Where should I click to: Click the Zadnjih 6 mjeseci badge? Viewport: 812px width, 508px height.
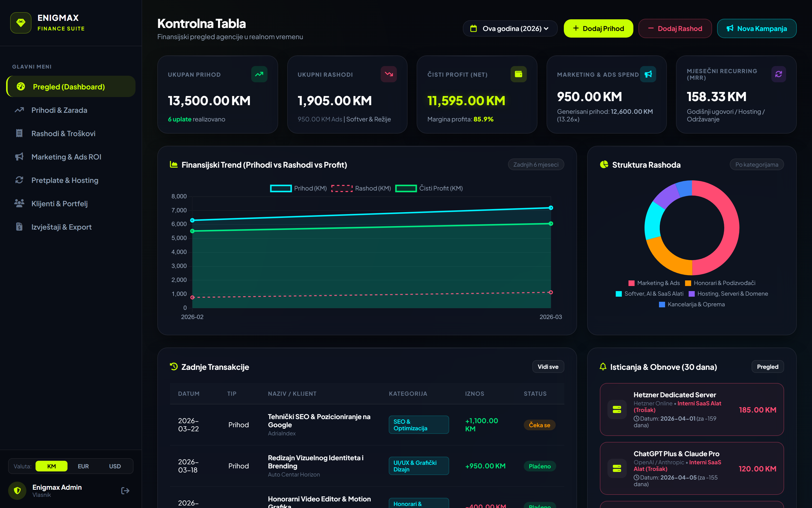536,165
